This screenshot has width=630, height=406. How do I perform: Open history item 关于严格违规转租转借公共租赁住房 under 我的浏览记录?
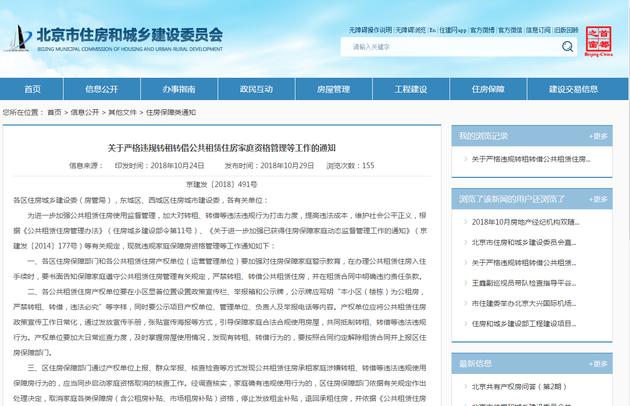(531, 159)
